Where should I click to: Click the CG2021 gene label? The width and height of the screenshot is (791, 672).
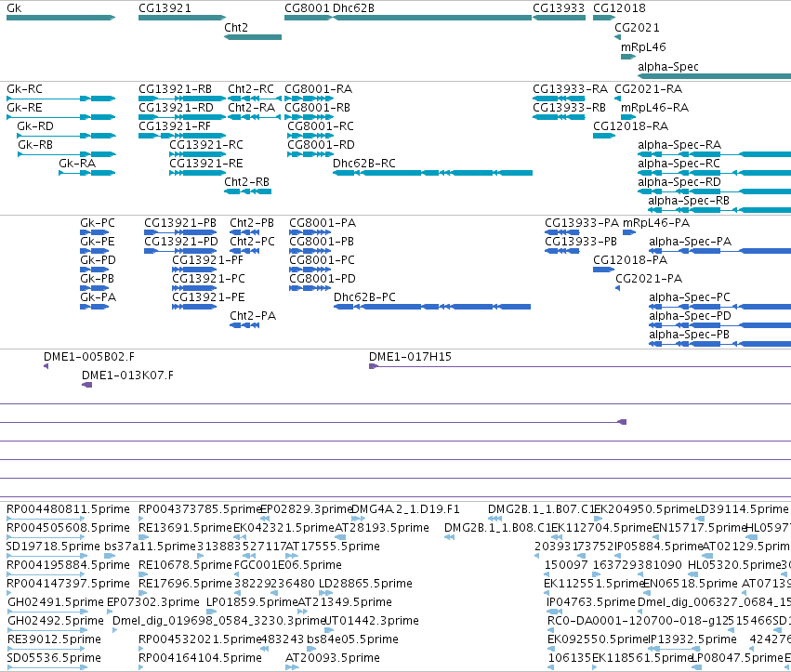[x=637, y=28]
